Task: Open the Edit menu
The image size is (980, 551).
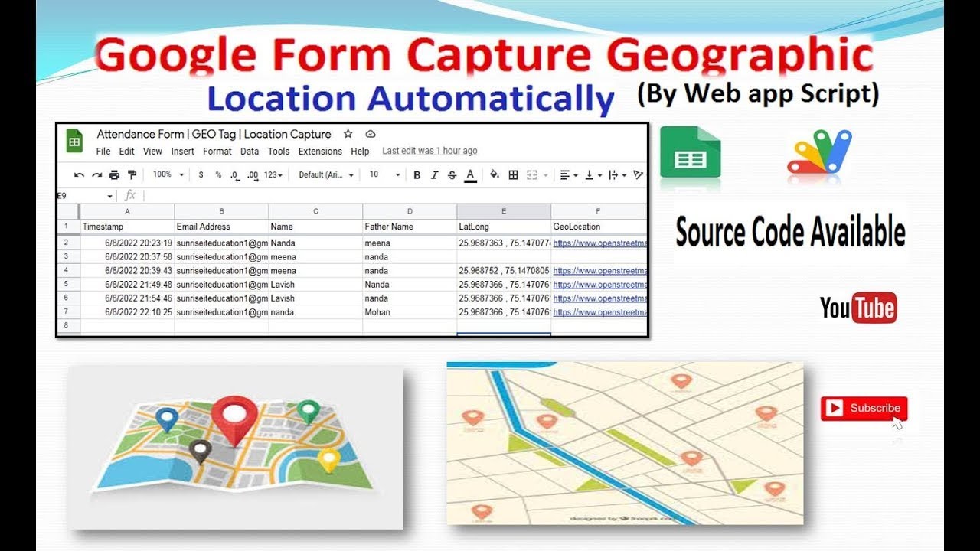Action: coord(127,152)
